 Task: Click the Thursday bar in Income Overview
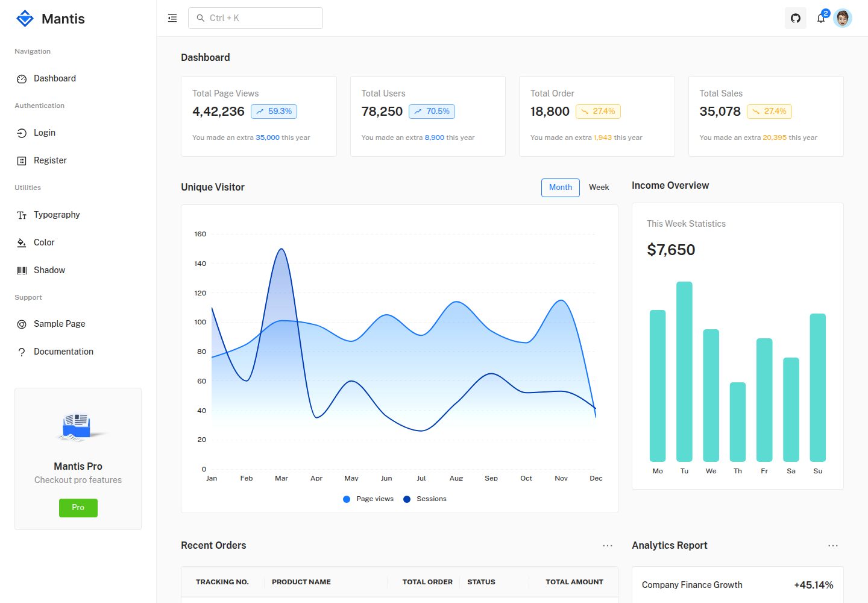click(x=738, y=422)
